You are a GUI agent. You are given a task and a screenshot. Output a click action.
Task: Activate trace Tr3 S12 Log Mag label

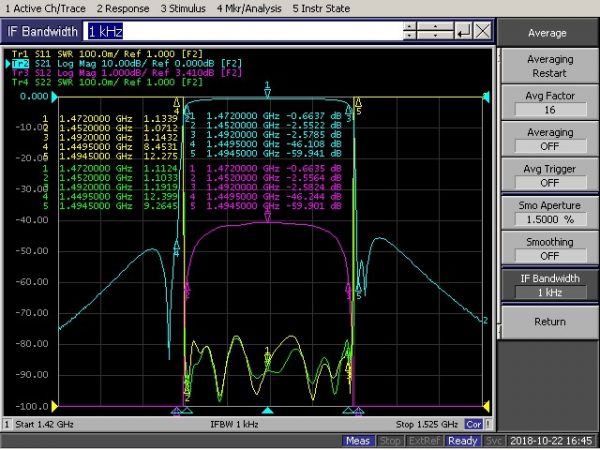[127, 73]
